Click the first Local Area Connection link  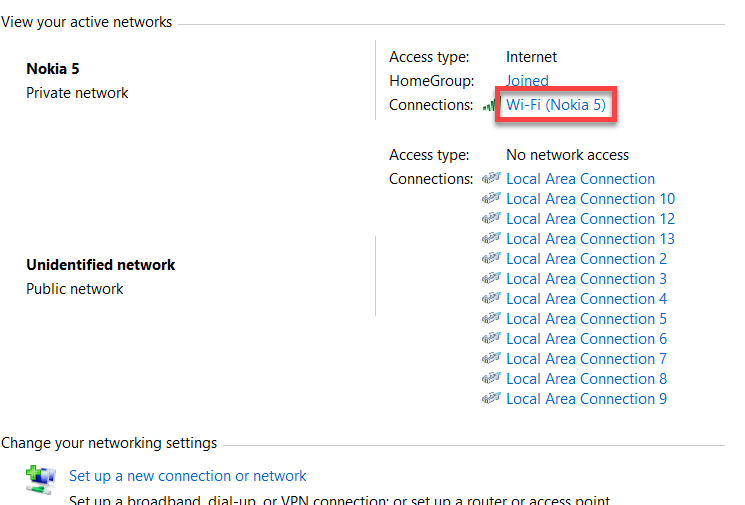pos(580,179)
